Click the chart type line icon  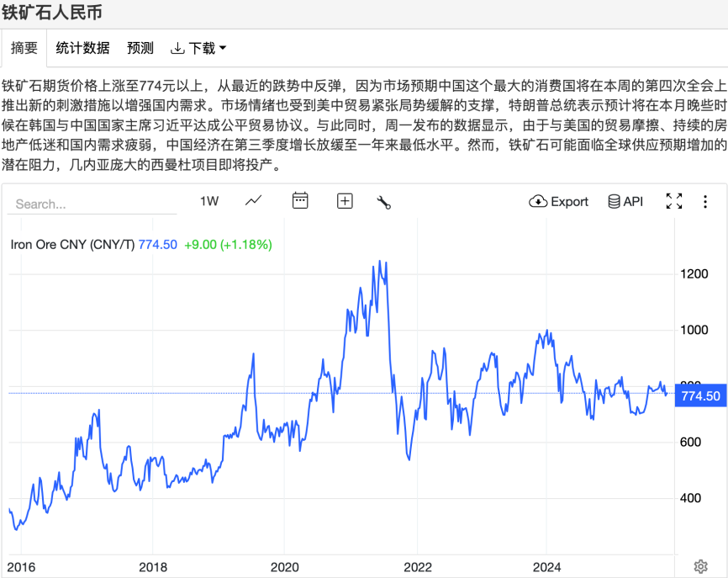[254, 201]
